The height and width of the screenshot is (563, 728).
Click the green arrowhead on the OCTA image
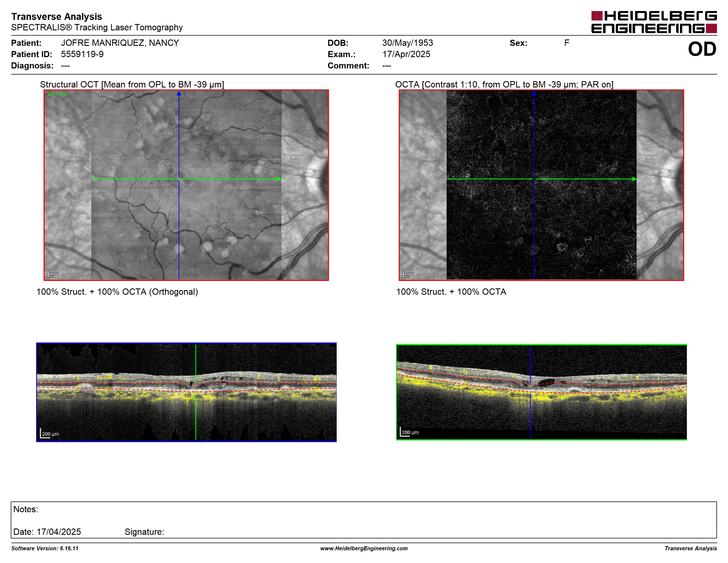[x=634, y=179]
